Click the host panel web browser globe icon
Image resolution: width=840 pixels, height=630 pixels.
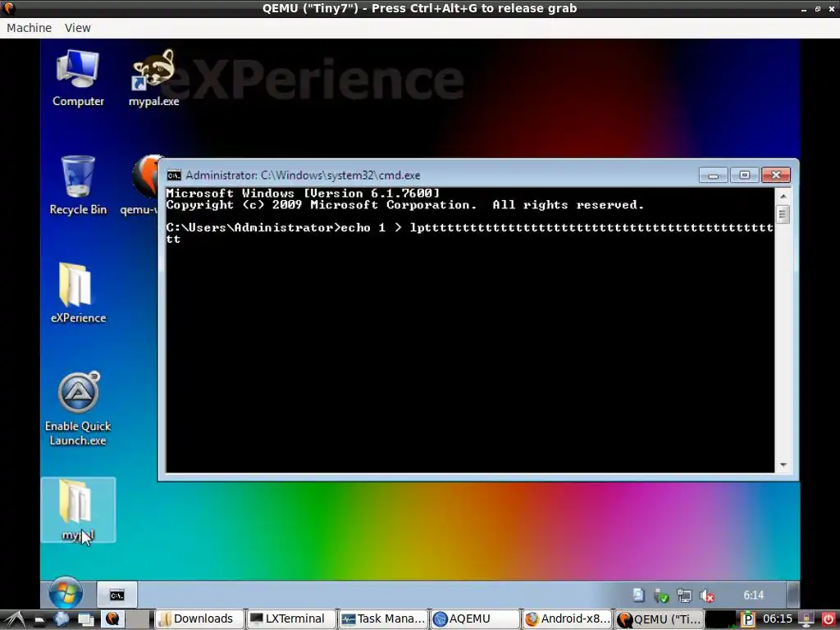point(61,619)
